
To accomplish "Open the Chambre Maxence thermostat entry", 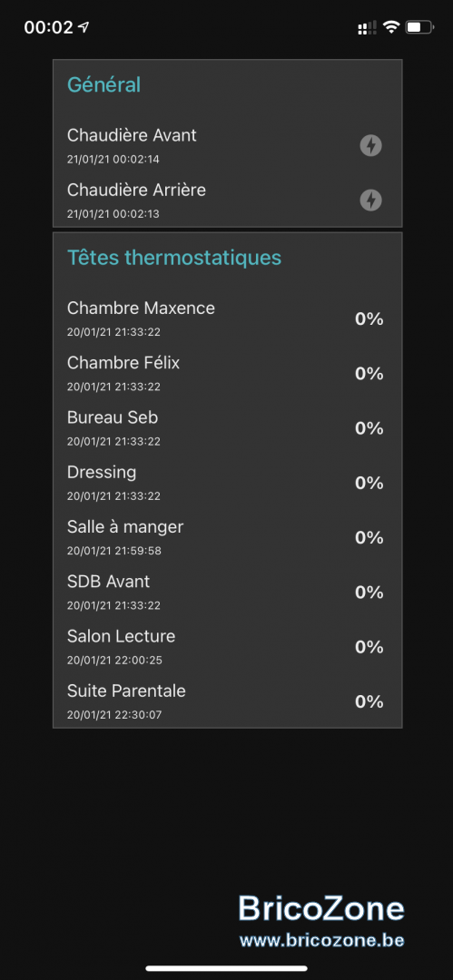I will click(x=227, y=318).
